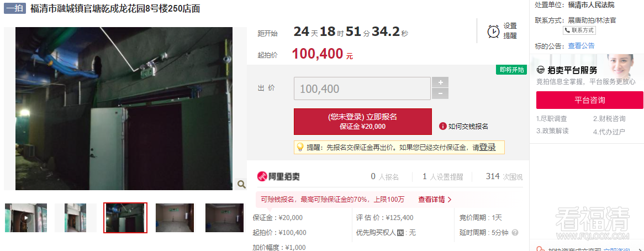Viewport: 644px width, 251px height.
Task: Decrease the bid with the minus button
Action: coord(440,93)
